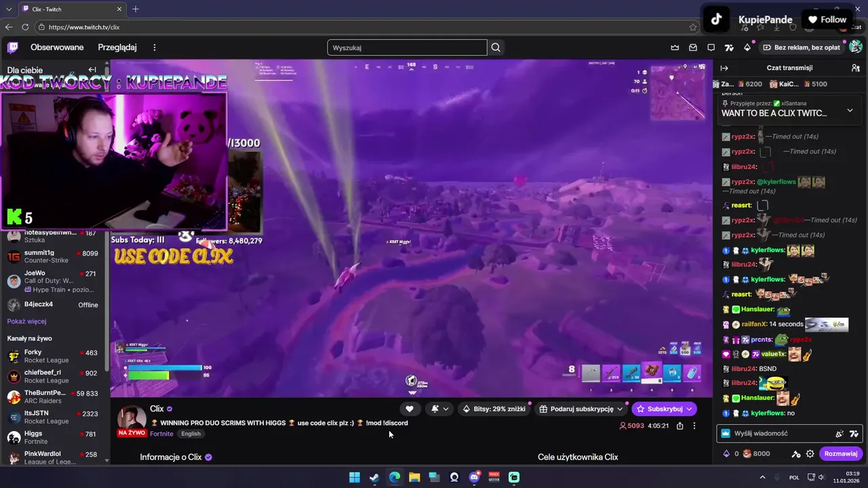Open Prime loot crown icon

[x=675, y=47]
